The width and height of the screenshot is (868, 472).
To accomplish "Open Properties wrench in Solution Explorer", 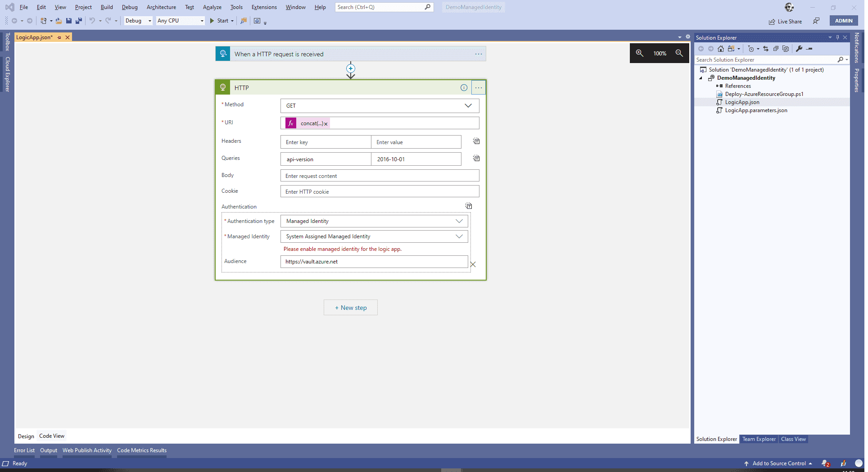I will pos(799,49).
